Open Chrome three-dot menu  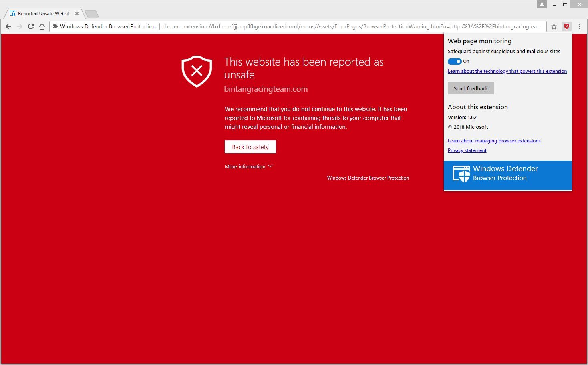tap(580, 26)
